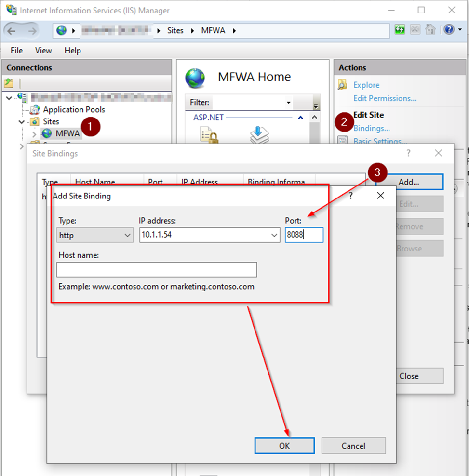Close the Site Bindings dialog with X
Viewport: 469px width, 476px height.
point(438,153)
